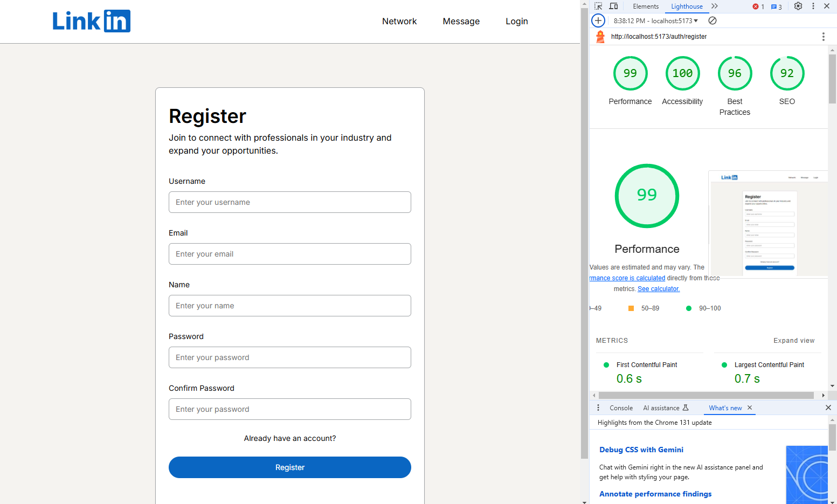This screenshot has width=837, height=504.
Task: Activate the inspect element picker icon
Action: 598,6
